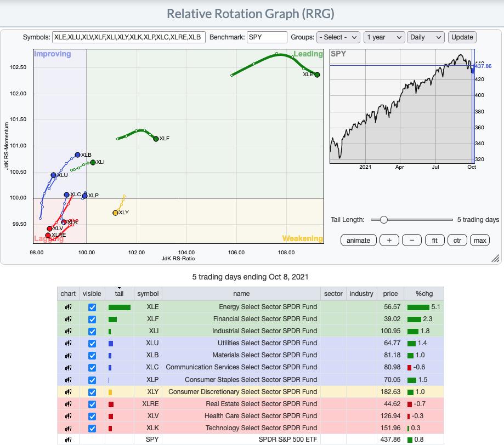504x445 pixels.
Task: Uncheck visibility for XLY
Action: click(x=92, y=392)
